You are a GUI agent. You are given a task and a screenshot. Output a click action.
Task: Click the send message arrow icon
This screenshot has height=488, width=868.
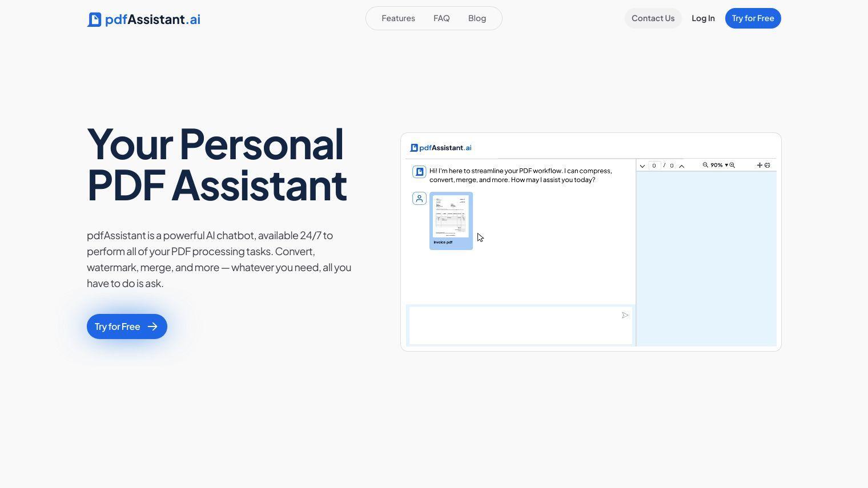point(625,315)
